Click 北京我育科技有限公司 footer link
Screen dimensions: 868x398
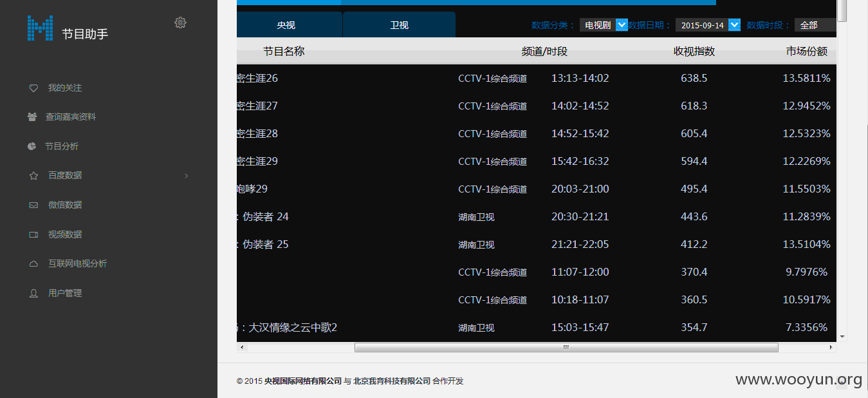point(392,381)
